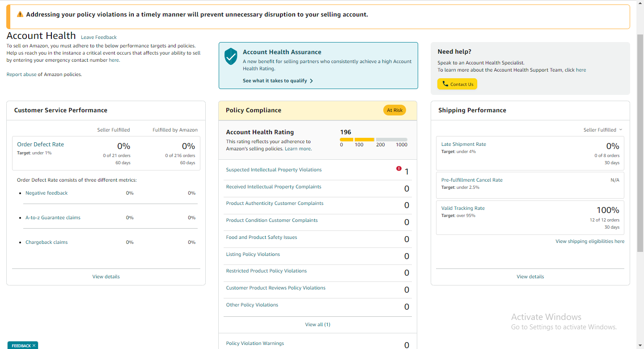The height and width of the screenshot is (349, 644).
Task: Close the Feedback tab using its X
Action: click(34, 345)
